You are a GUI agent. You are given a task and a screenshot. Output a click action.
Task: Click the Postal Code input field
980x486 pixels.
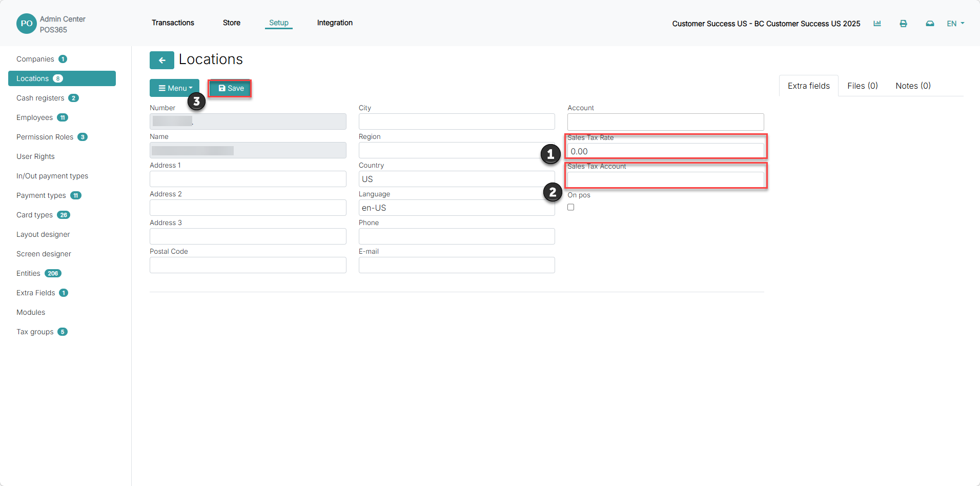248,265
